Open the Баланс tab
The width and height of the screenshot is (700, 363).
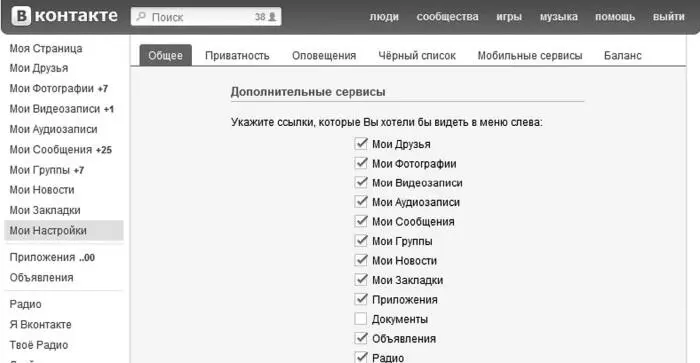click(623, 55)
